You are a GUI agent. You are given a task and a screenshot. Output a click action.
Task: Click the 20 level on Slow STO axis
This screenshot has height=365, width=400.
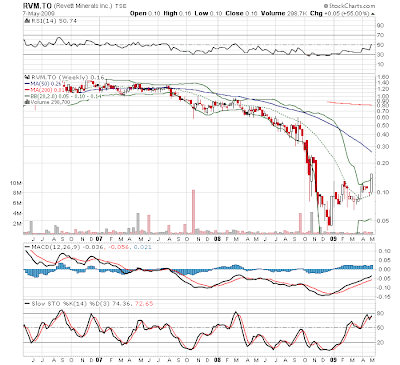(x=381, y=342)
